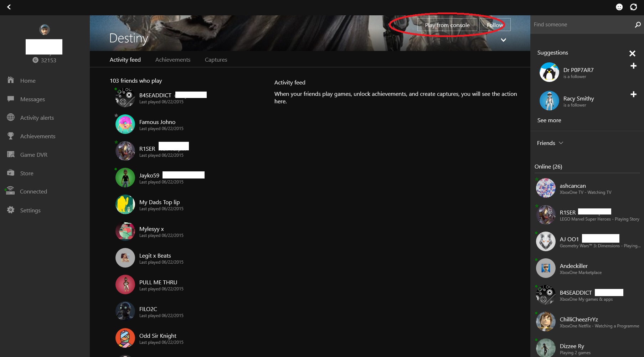Switch to the Destiny Achievements tab
Screen dimensions: 644x357
click(173, 59)
